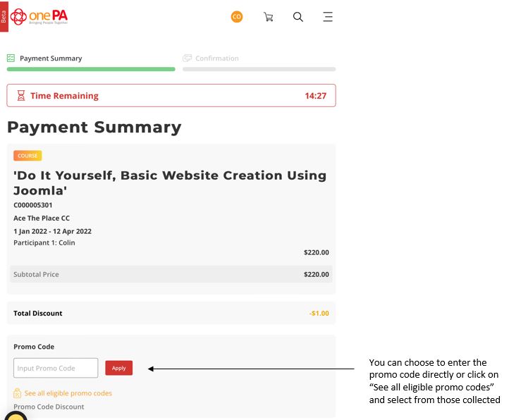Focus the Input Promo Code field

click(x=56, y=368)
